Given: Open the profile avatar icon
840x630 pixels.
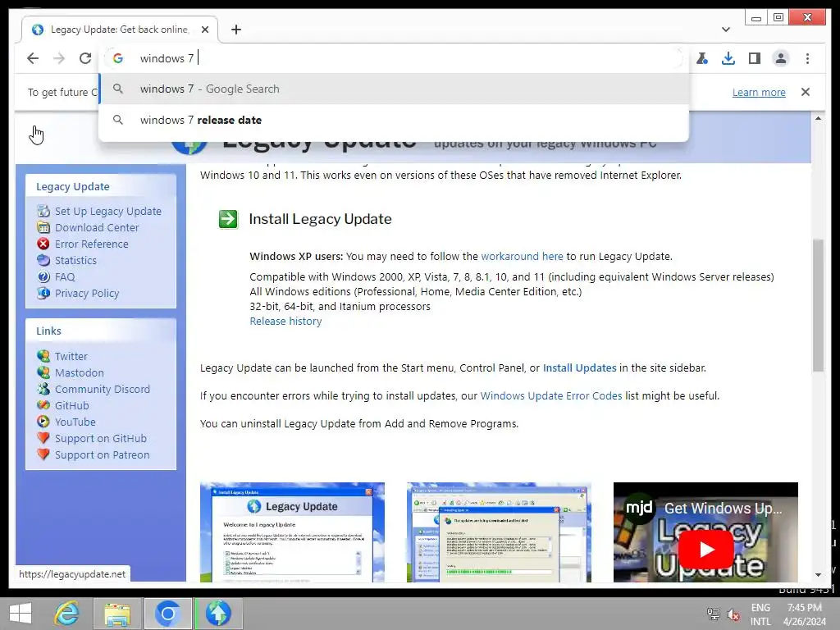Looking at the screenshot, I should (781, 58).
